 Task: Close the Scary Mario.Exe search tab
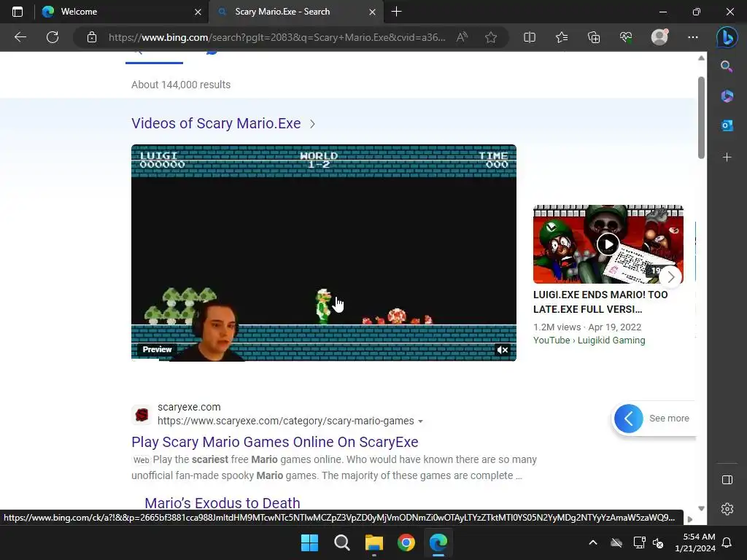click(373, 12)
